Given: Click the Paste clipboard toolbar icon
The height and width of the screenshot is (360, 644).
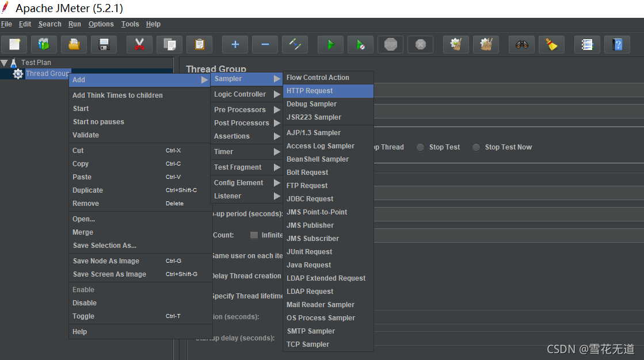Looking at the screenshot, I should pos(200,44).
